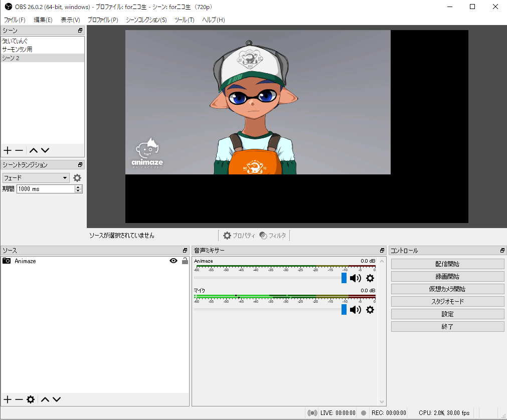This screenshot has height=420, width=507.
Task: Move scene down with arrow
Action: click(45, 150)
